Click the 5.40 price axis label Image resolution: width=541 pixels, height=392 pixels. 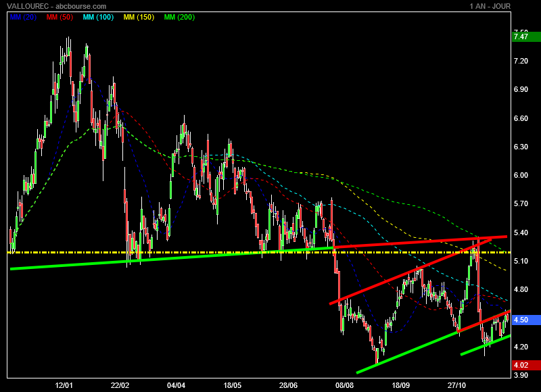pos(521,232)
